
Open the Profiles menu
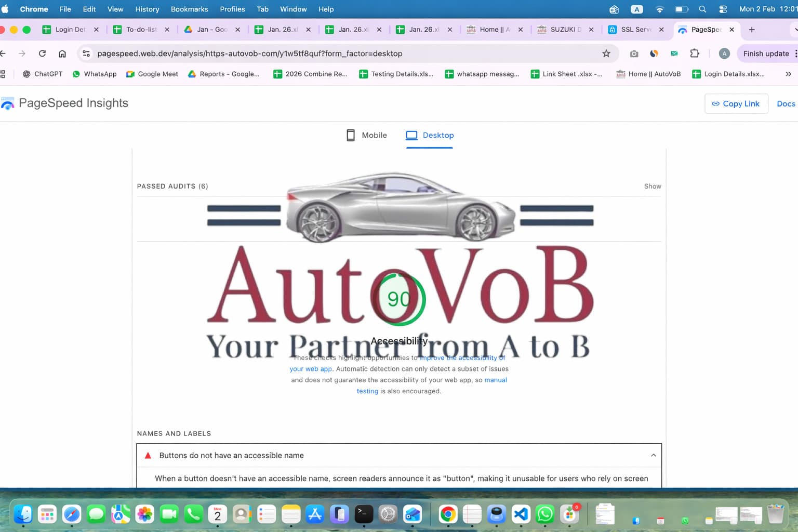pos(232,9)
